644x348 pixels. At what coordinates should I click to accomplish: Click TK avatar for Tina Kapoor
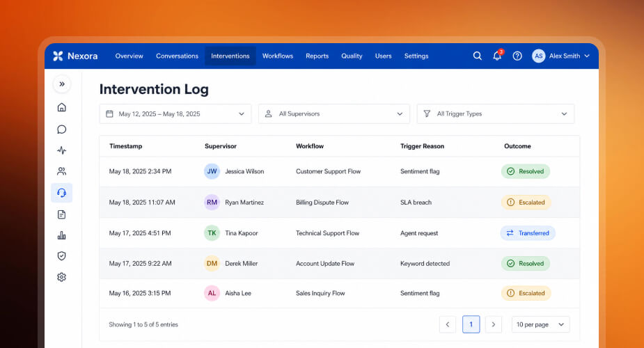212,233
